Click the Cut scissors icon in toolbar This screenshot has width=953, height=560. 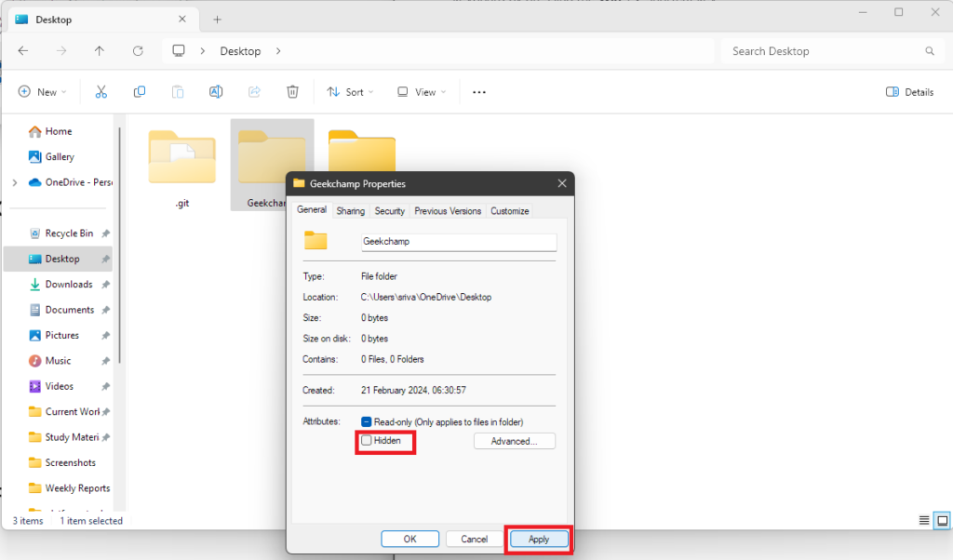[x=101, y=92]
